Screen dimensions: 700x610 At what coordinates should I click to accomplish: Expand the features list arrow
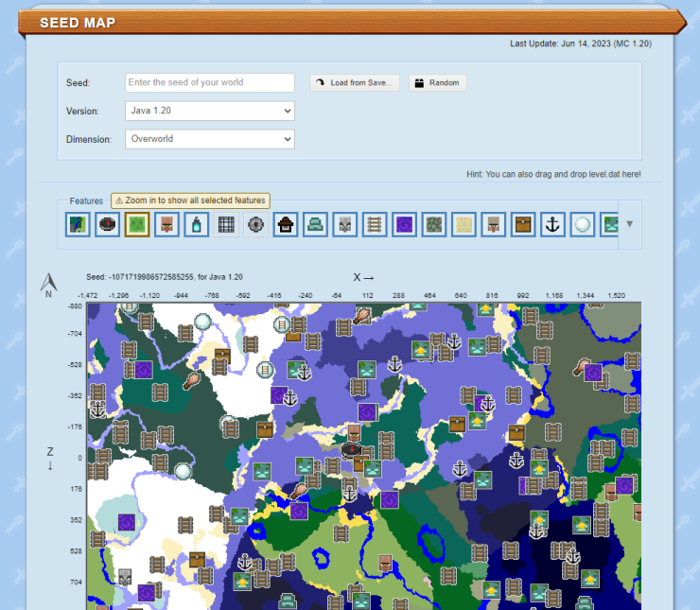(x=629, y=224)
